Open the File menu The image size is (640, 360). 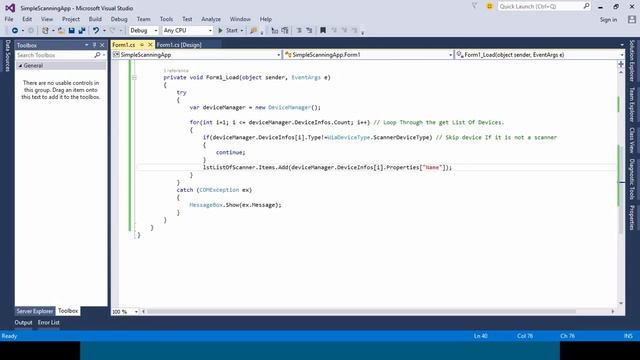tap(9, 19)
